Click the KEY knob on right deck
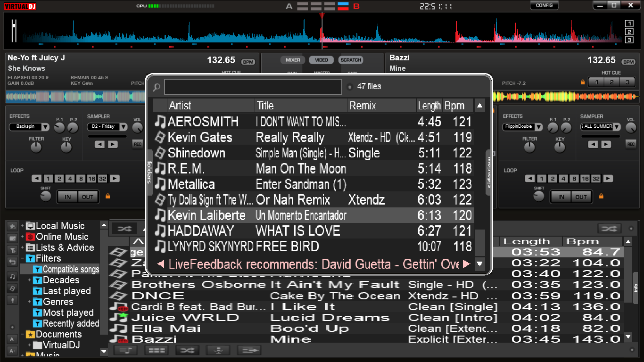This screenshot has width=644, height=362. coord(560,148)
